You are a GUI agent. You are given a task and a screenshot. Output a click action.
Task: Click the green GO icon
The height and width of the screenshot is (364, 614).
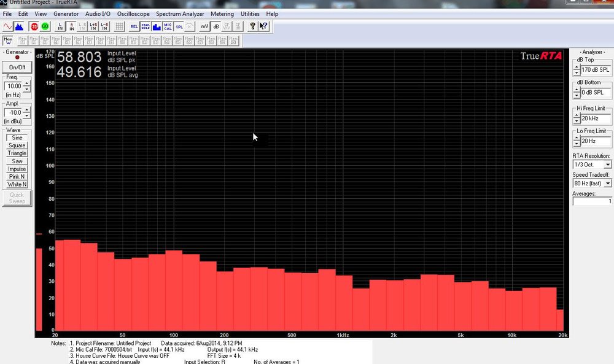pos(45,26)
